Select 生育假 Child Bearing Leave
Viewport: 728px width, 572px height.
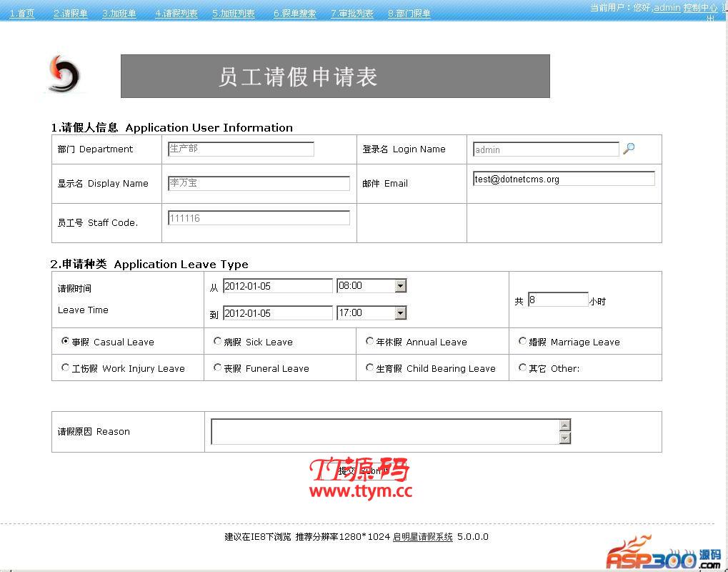[369, 368]
